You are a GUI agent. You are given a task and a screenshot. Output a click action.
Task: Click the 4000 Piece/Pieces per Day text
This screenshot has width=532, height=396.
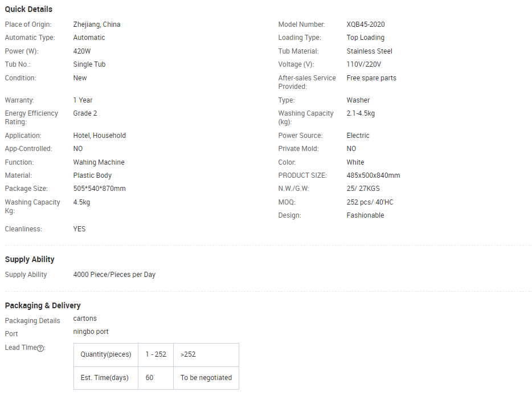click(x=114, y=275)
